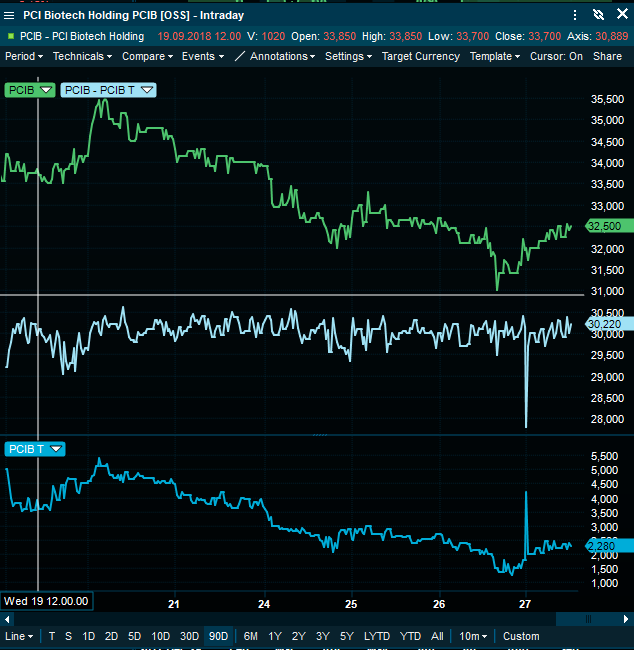Open the Technicals dropdown
The image size is (634, 650).
(x=82, y=56)
